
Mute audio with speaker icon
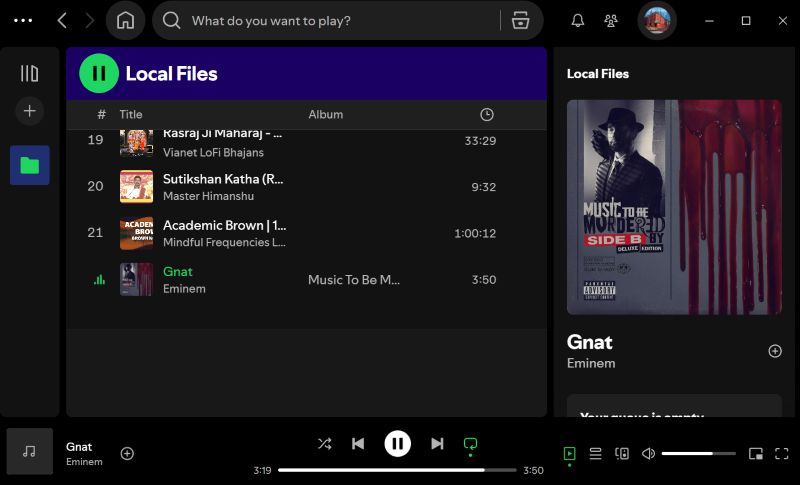click(648, 453)
